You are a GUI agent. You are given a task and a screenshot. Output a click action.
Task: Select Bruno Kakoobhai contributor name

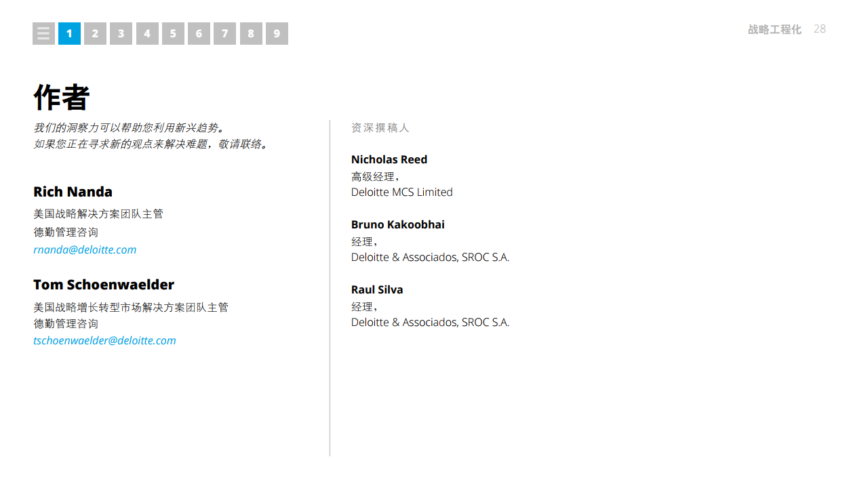pos(398,224)
